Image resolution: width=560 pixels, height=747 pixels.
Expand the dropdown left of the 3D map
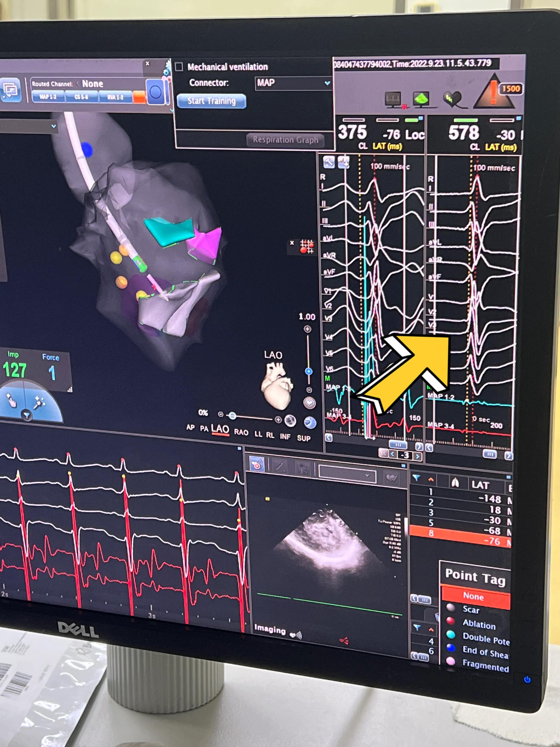(x=53, y=126)
